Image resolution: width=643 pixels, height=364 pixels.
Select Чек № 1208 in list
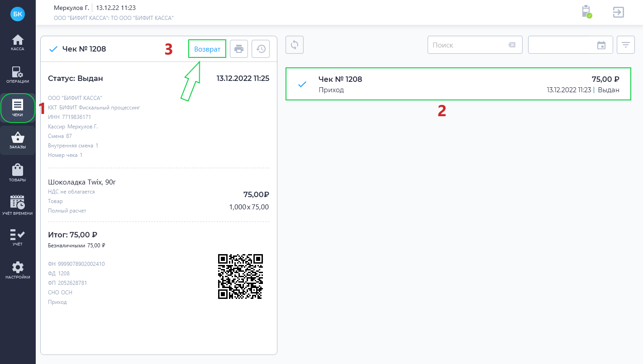point(458,84)
